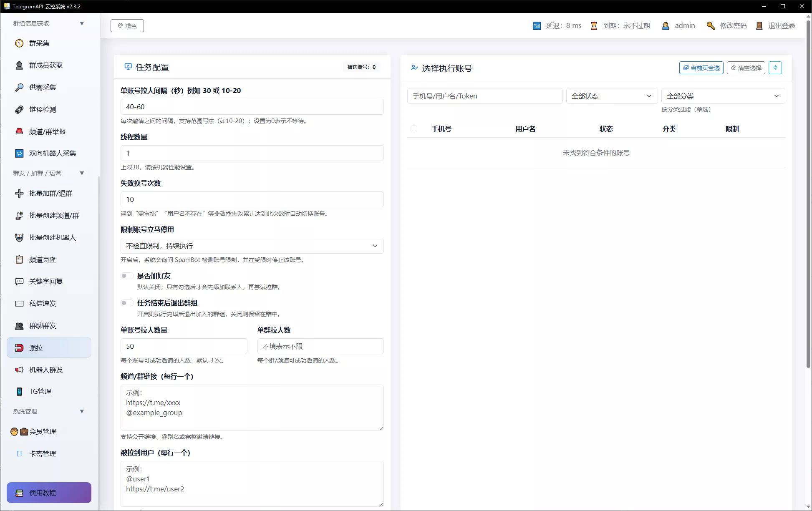
Task: Collapse the 群组信息获取 section
Action: pos(82,23)
